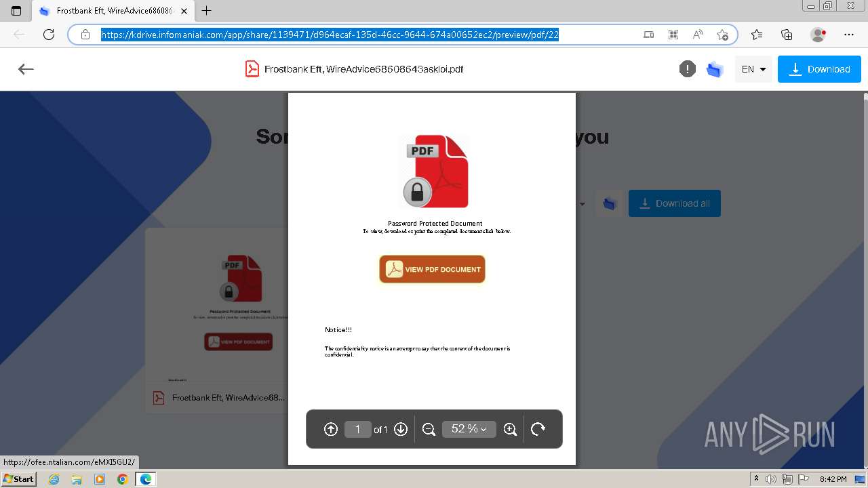Viewport: 868px width, 488px height.
Task: View site information lock icon
Action: pos(85,35)
